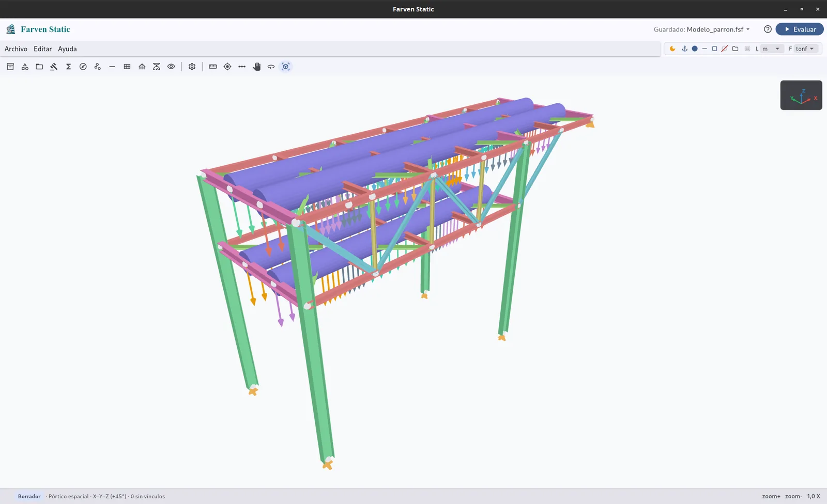Viewport: 827px width, 504px height.
Task: Toggle the crossed-out red slash icon
Action: (725, 49)
